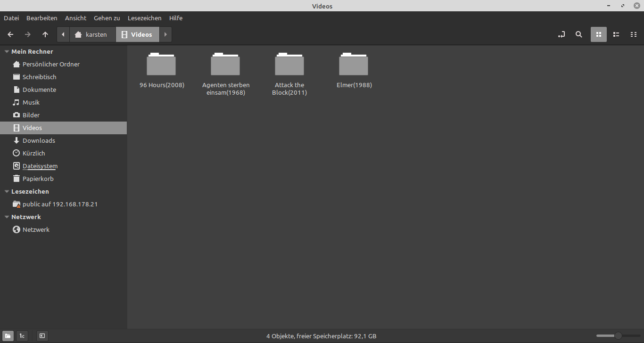
Task: Adjust the zoom slider in status bar
Action: pos(618,336)
